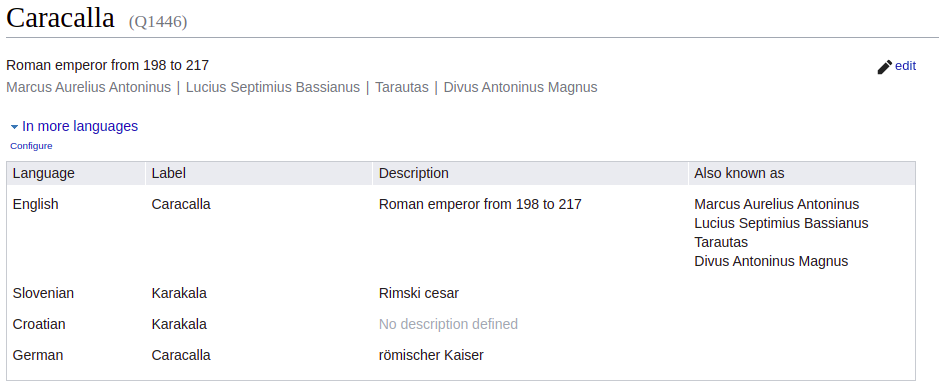
Task: Click the Also known as column header
Action: 739,173
